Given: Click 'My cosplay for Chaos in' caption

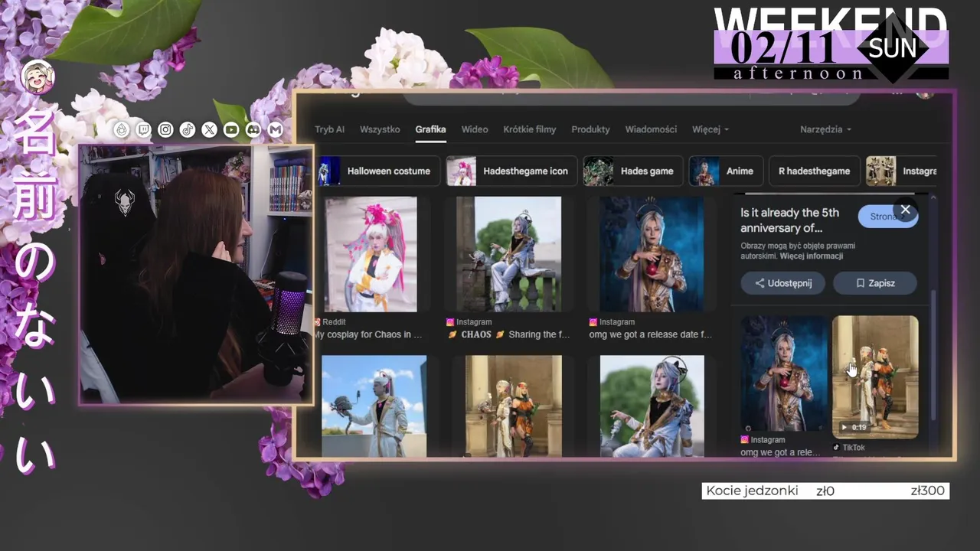Looking at the screenshot, I should pyautogui.click(x=369, y=334).
